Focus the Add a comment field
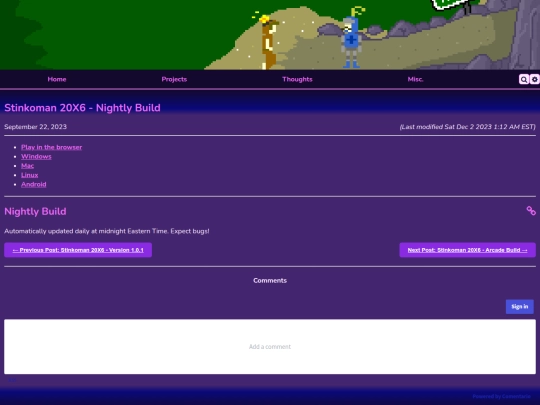The height and width of the screenshot is (405, 540). pos(270,346)
